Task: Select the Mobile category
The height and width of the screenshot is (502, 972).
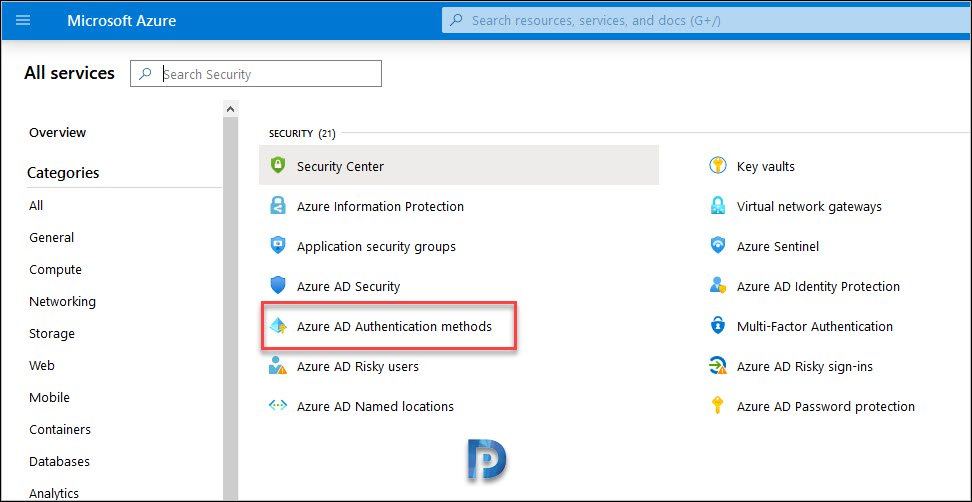Action: coord(49,397)
